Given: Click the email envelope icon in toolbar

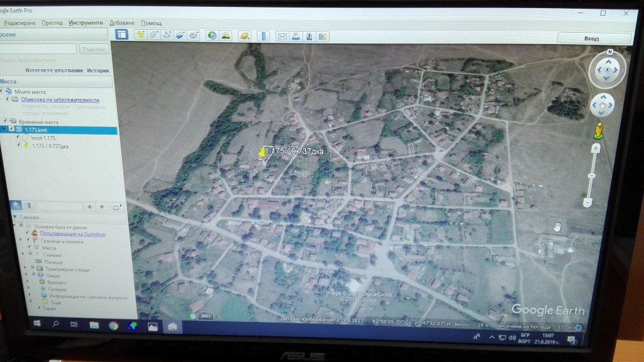Looking at the screenshot, I should click(x=282, y=36).
